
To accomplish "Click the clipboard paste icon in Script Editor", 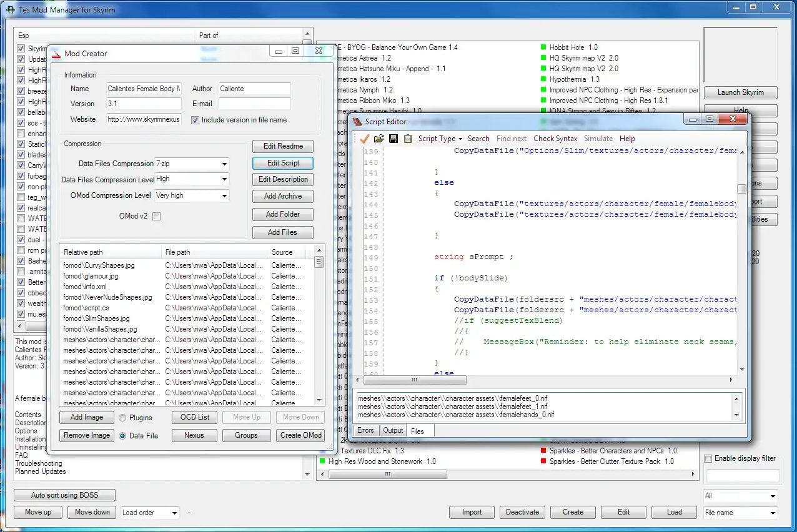I will click(407, 139).
